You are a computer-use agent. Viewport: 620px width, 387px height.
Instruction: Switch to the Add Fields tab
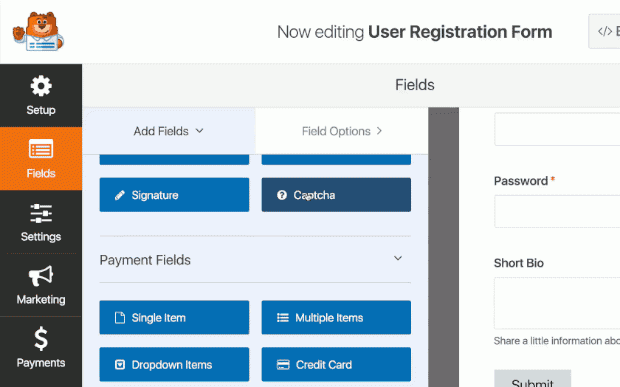click(169, 131)
